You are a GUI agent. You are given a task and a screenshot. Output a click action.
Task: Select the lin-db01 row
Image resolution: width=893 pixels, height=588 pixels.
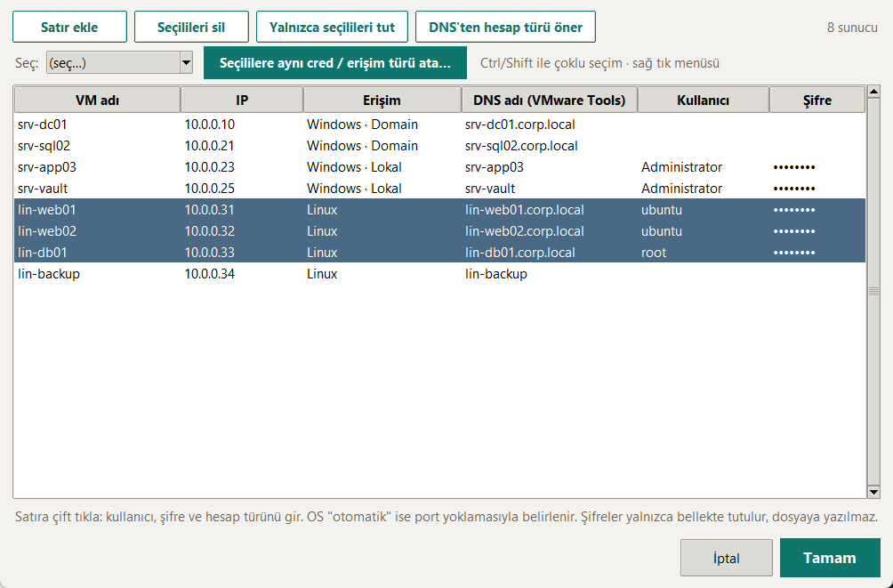click(x=439, y=253)
